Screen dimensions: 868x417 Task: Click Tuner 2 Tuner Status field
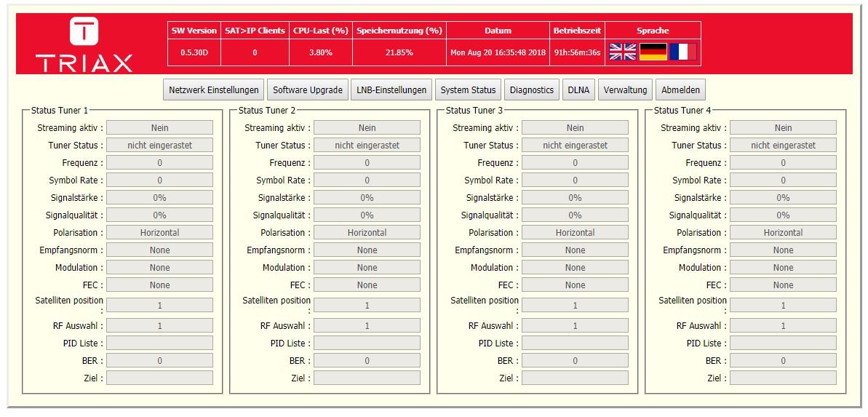click(367, 145)
